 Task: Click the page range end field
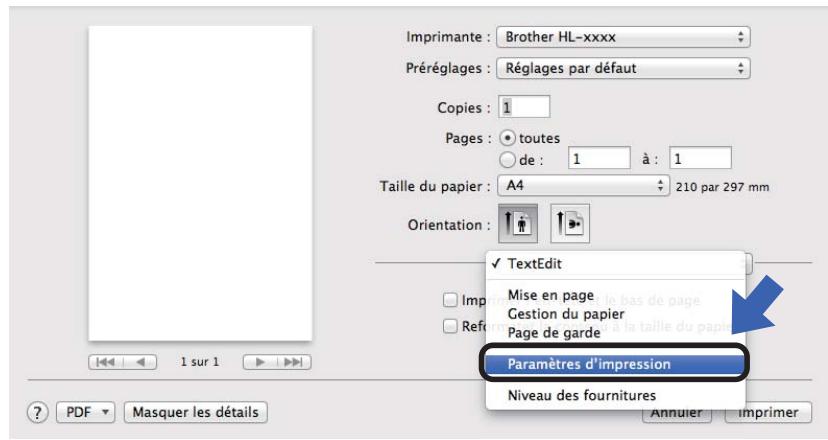point(700,158)
